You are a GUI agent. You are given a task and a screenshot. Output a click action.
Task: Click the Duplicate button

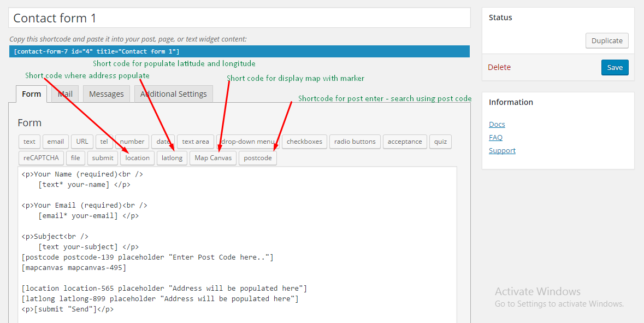point(607,40)
